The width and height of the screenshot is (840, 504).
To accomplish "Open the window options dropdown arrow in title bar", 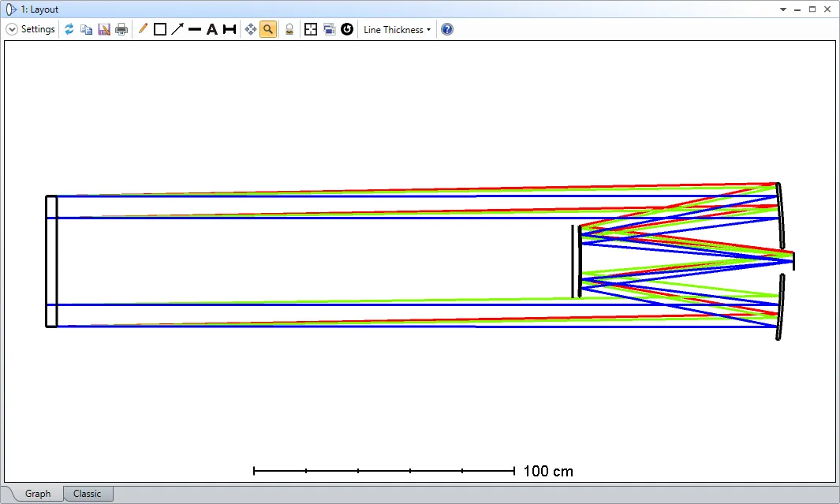I will [x=783, y=9].
